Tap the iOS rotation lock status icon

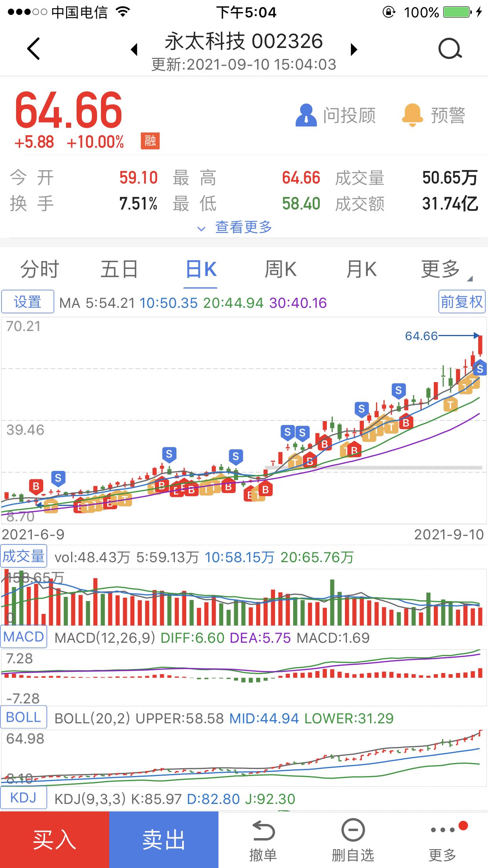pos(389,12)
